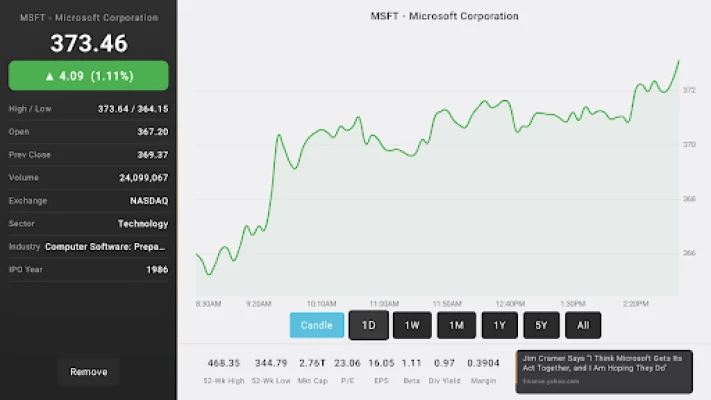
Task: Show the 1Y price history
Action: click(499, 325)
